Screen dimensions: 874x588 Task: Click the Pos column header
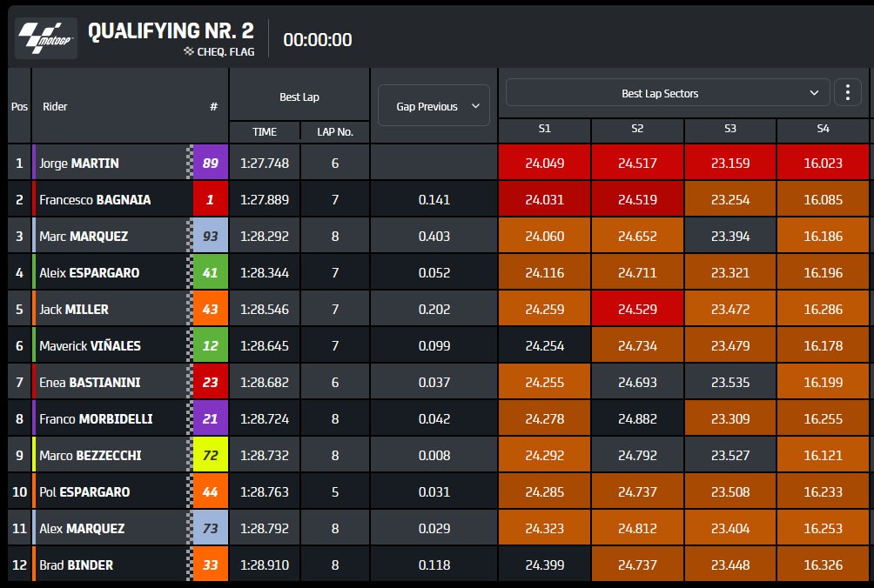(x=19, y=106)
